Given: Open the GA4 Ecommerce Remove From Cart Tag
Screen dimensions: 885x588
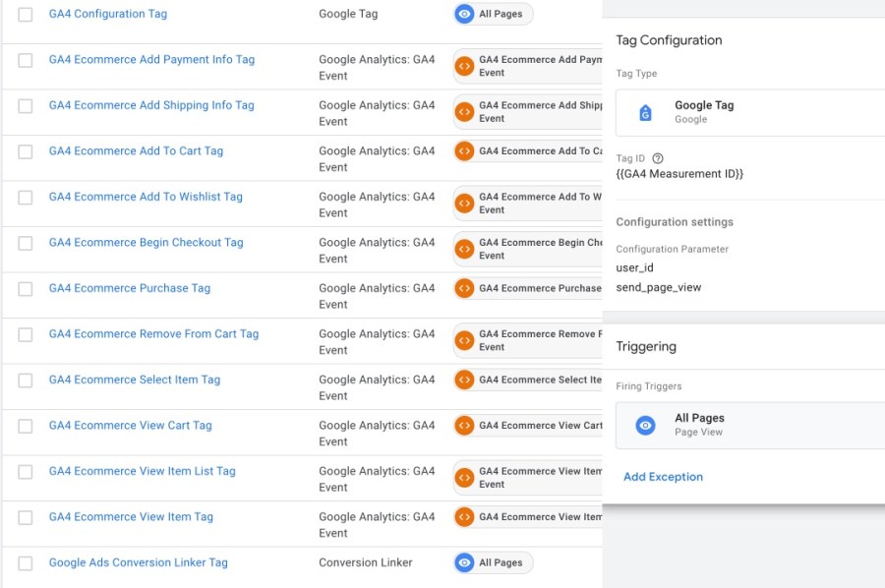Looking at the screenshot, I should 153,334.
